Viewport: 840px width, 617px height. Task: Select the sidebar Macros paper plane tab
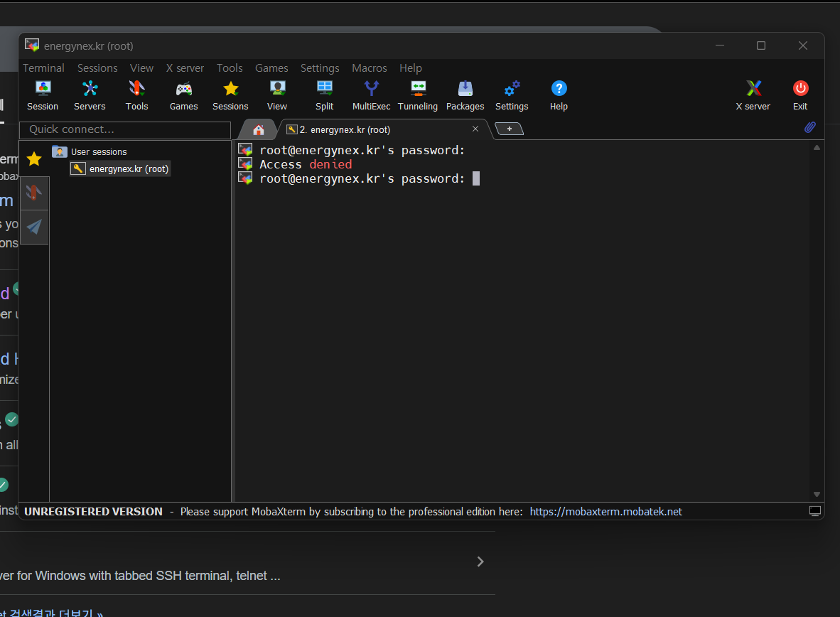coord(34,227)
